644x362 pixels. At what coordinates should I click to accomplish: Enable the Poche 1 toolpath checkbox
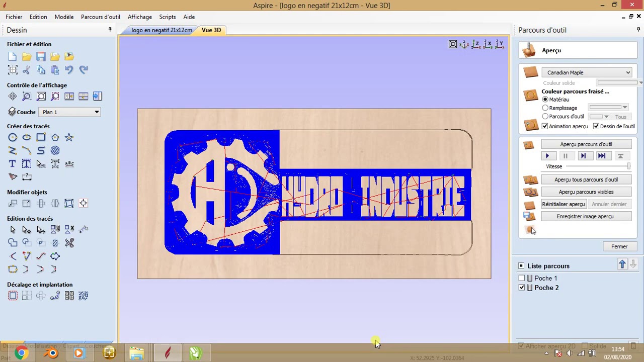point(521,278)
